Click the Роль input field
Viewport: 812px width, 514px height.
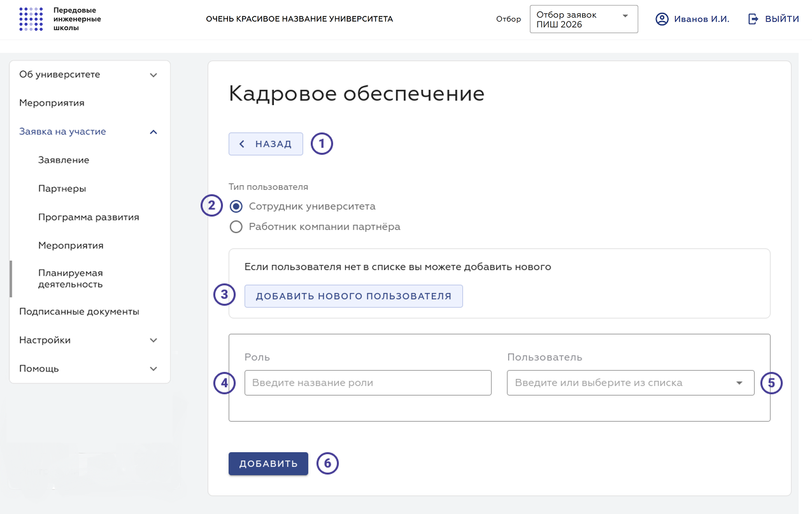tap(368, 383)
